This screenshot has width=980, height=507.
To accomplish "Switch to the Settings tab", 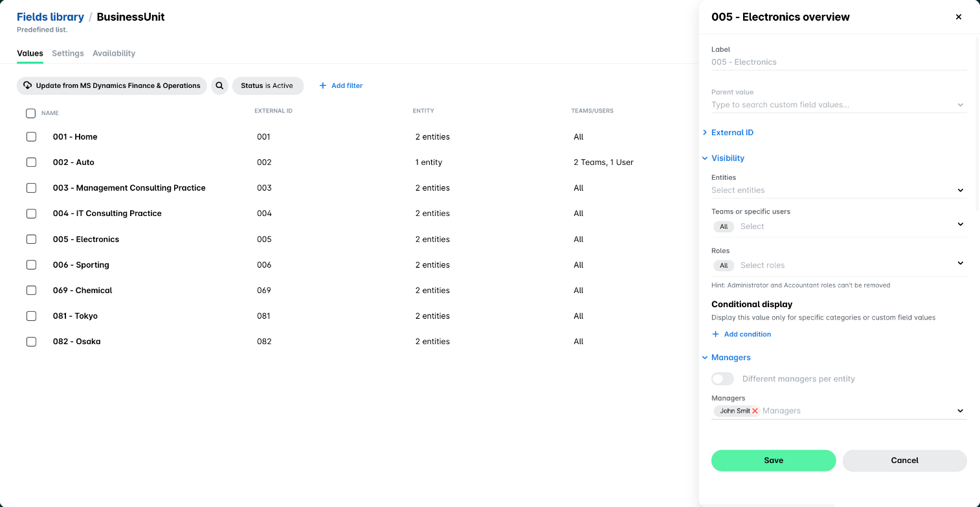I will pyautogui.click(x=68, y=53).
